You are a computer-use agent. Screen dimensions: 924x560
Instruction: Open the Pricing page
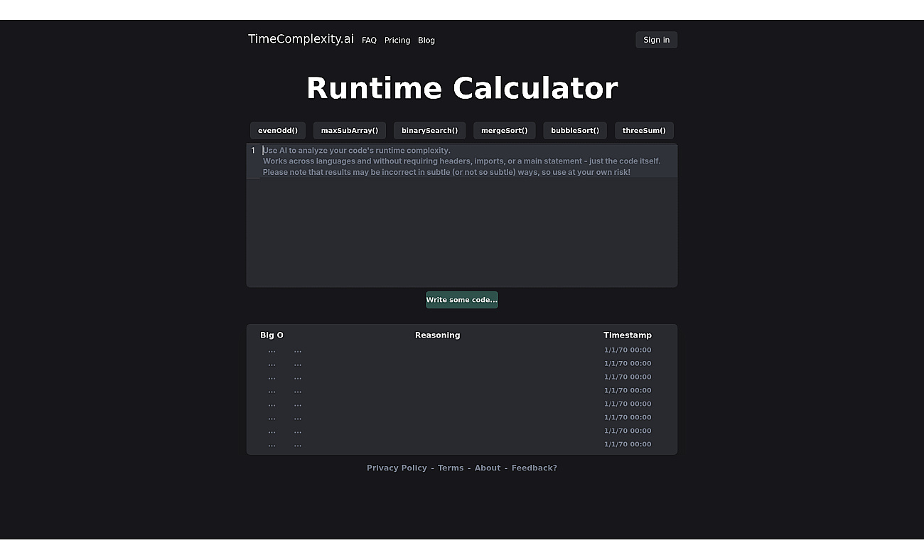pyautogui.click(x=397, y=41)
